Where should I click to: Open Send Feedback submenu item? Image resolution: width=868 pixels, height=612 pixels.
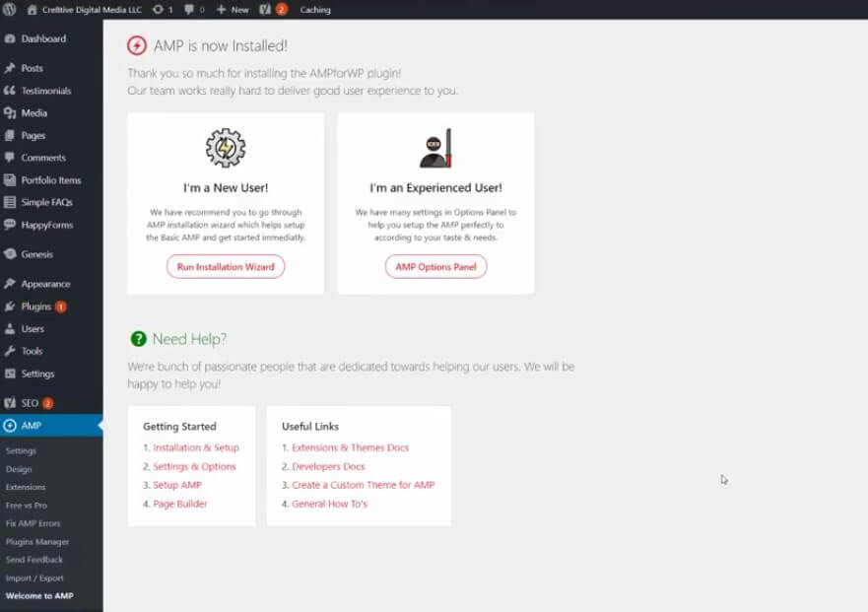tap(33, 560)
